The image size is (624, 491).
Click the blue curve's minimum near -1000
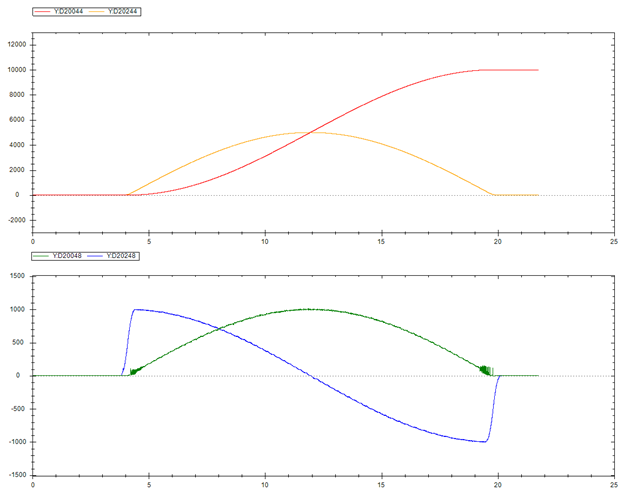[x=484, y=441]
